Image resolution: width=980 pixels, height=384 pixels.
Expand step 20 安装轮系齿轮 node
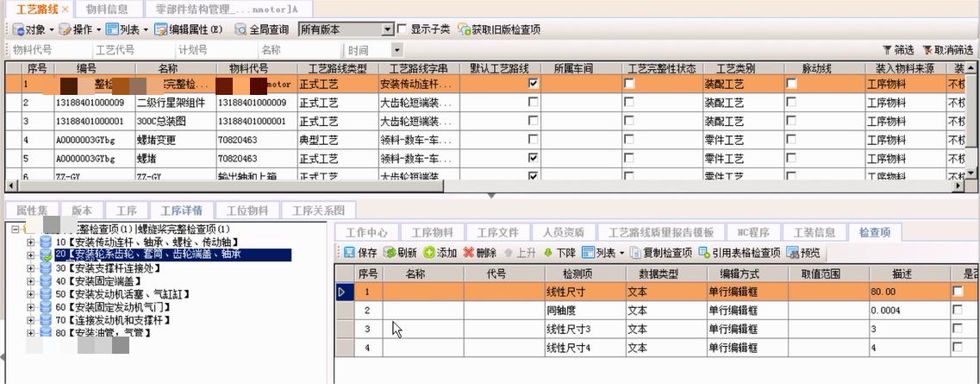click(30, 255)
